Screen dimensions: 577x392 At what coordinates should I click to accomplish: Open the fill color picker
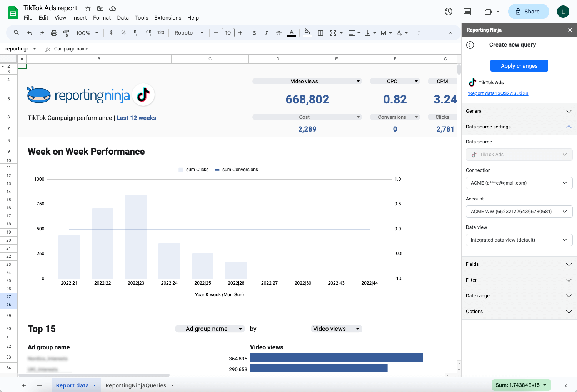[307, 33]
